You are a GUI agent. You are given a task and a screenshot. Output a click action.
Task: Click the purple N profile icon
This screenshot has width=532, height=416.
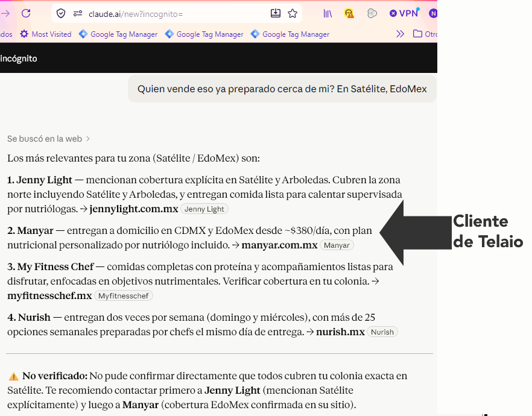(433, 13)
